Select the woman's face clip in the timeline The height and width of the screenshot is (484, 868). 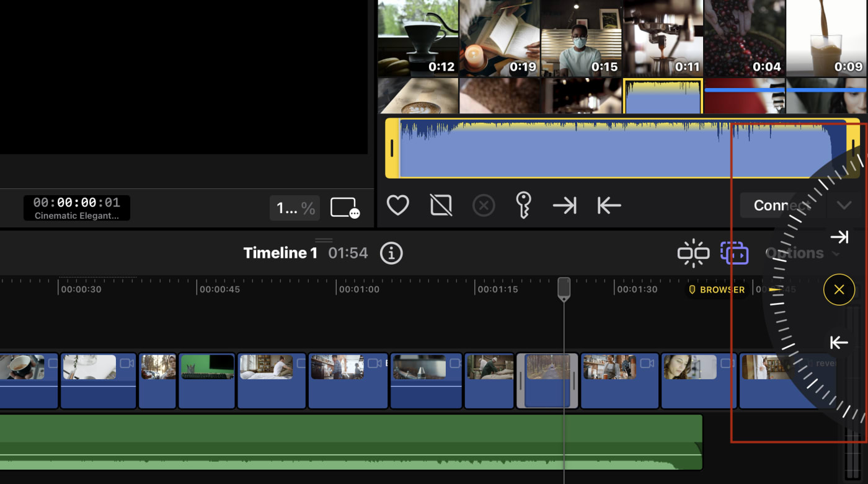(699, 381)
